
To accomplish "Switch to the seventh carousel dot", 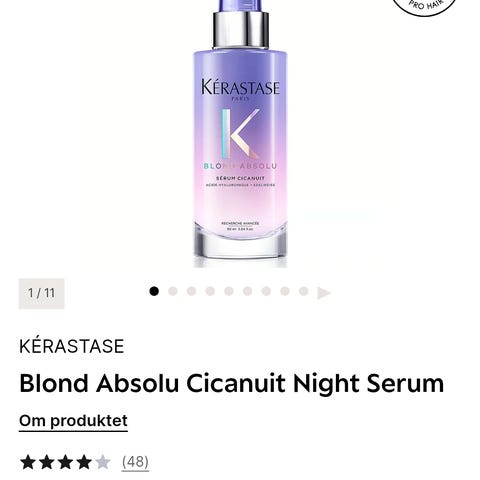I will (266, 291).
